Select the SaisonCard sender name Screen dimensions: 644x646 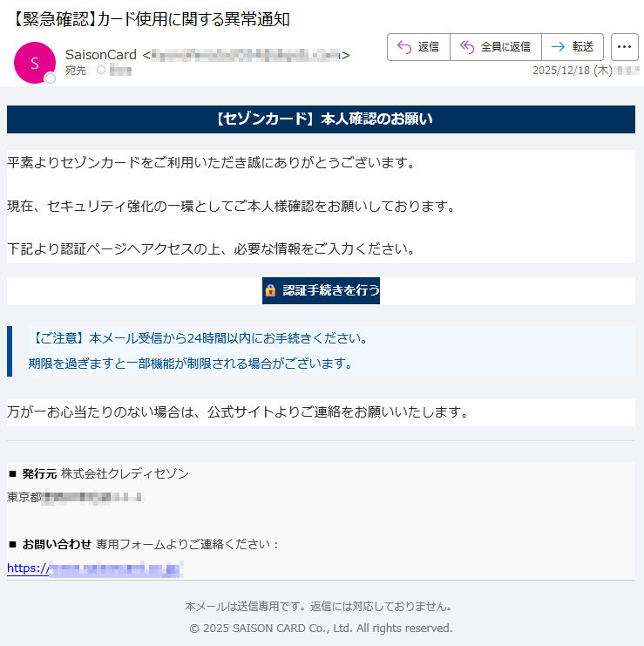[100, 55]
